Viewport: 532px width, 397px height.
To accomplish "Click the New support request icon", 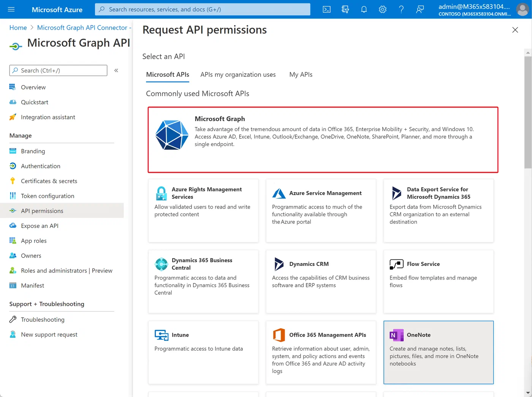I will [13, 334].
